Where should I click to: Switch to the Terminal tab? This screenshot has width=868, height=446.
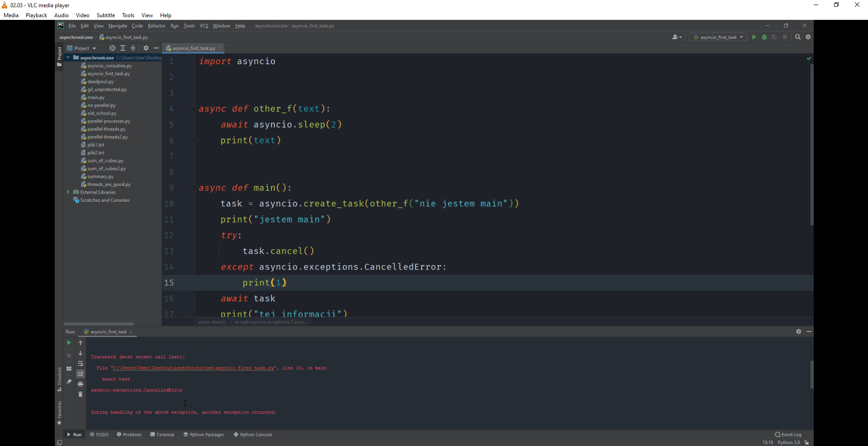click(x=162, y=435)
